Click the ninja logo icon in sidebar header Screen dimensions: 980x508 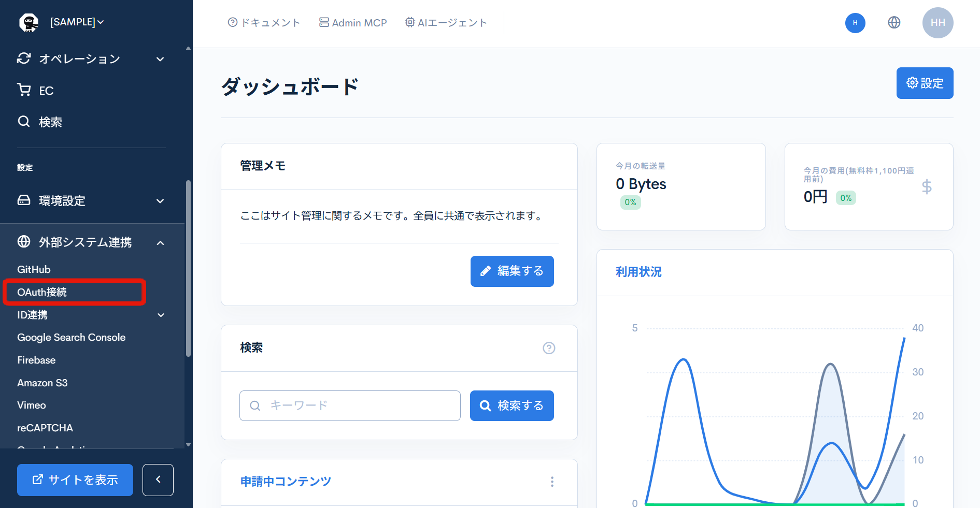point(29,23)
